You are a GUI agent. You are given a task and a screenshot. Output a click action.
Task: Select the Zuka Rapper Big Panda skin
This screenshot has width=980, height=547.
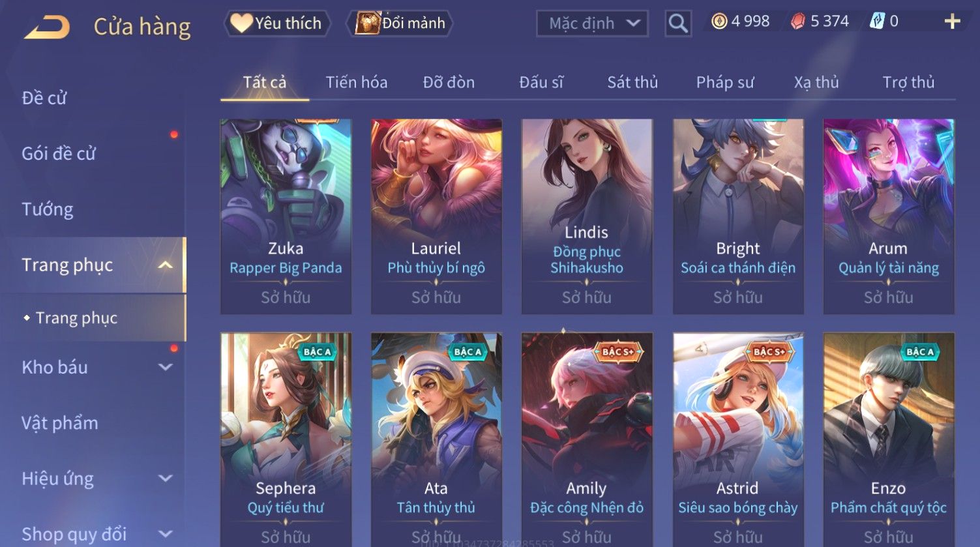tap(286, 216)
